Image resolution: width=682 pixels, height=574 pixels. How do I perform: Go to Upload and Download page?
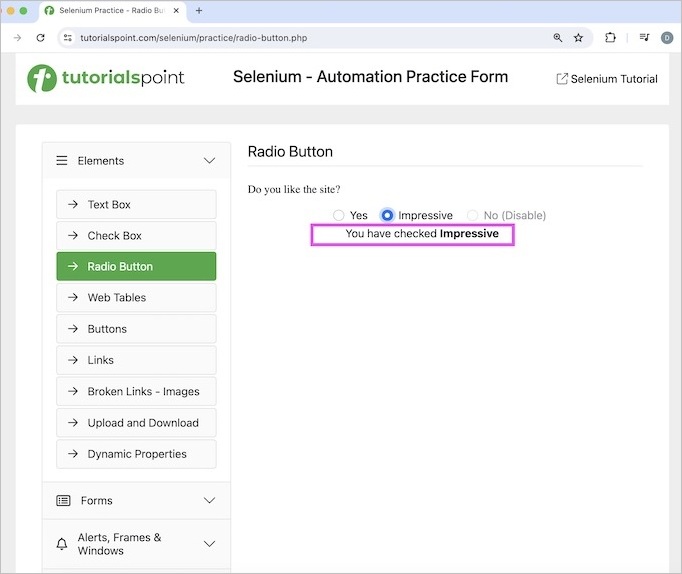[136, 423]
